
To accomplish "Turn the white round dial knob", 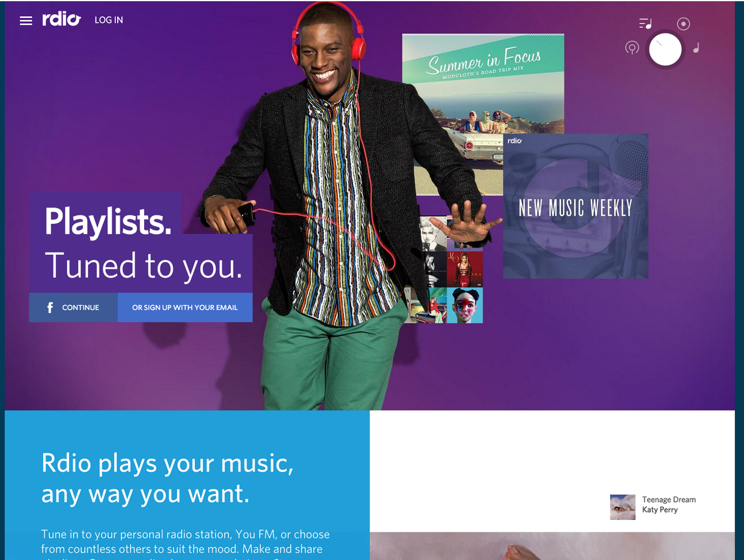I will tap(665, 49).
